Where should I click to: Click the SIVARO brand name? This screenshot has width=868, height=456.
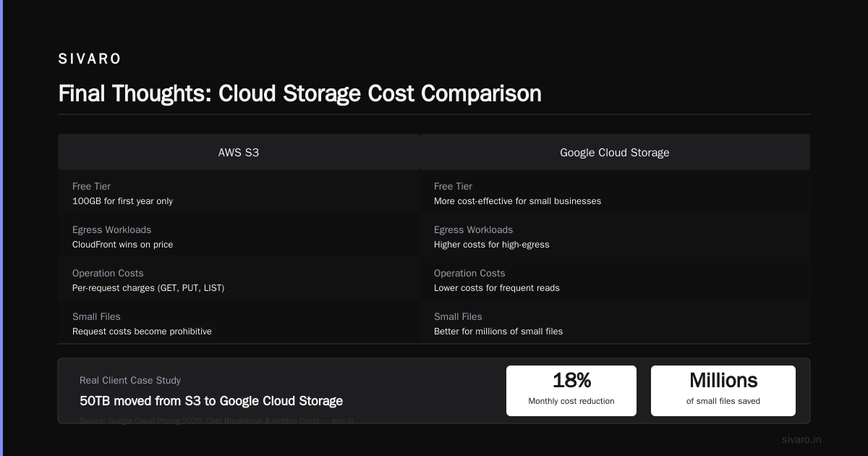pyautogui.click(x=90, y=59)
